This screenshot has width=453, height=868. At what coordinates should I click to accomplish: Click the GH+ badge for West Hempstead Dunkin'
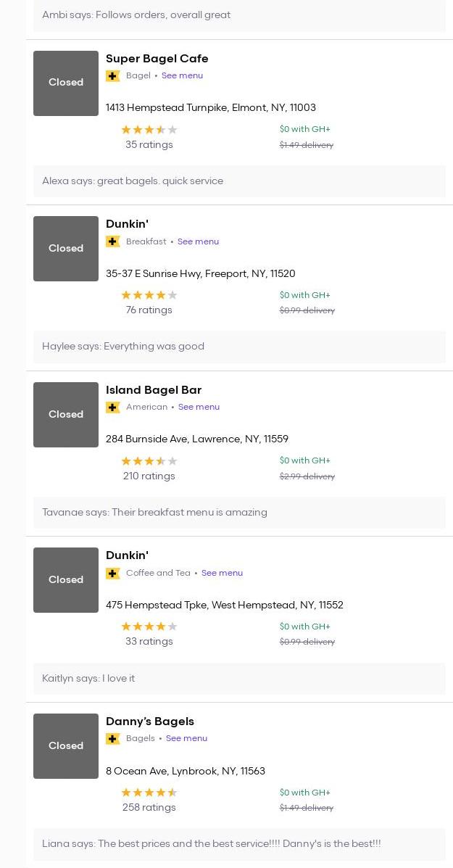click(112, 574)
